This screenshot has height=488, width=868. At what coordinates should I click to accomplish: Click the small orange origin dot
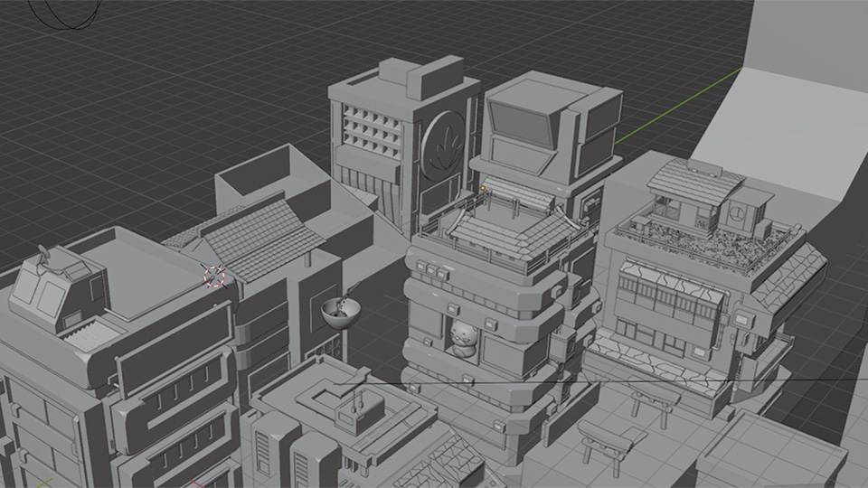484,189
